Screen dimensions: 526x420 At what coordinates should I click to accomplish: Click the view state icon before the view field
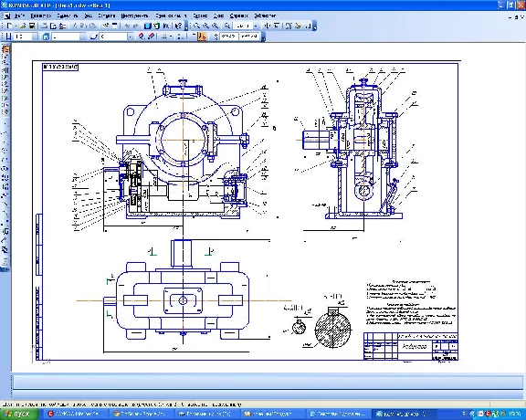pyautogui.click(x=46, y=37)
